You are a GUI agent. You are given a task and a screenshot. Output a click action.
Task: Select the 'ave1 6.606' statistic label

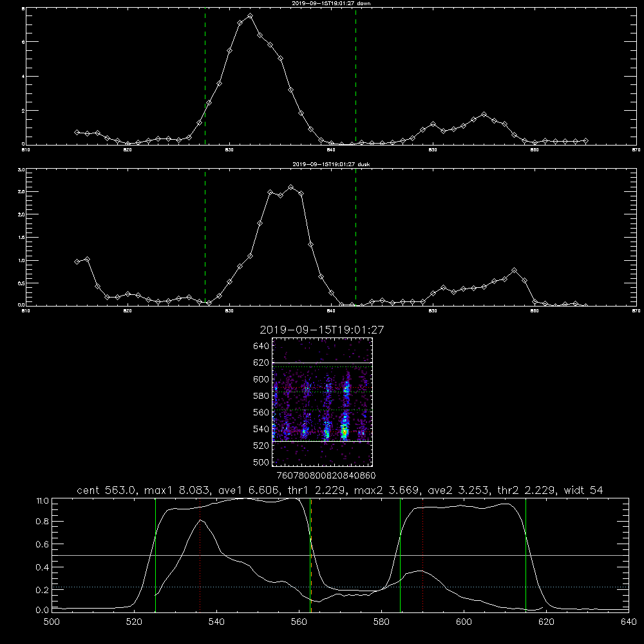tap(249, 490)
